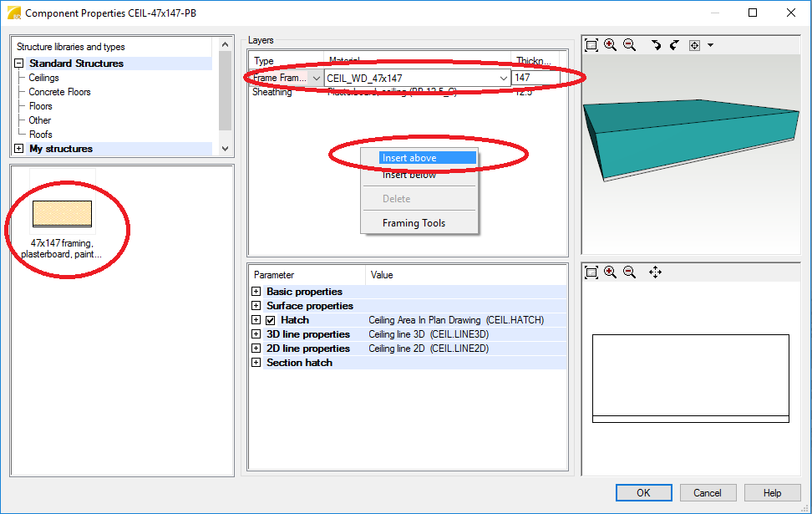Viewport: 812px width, 514px height.
Task: Expand 2D line properties group
Action: coord(256,349)
